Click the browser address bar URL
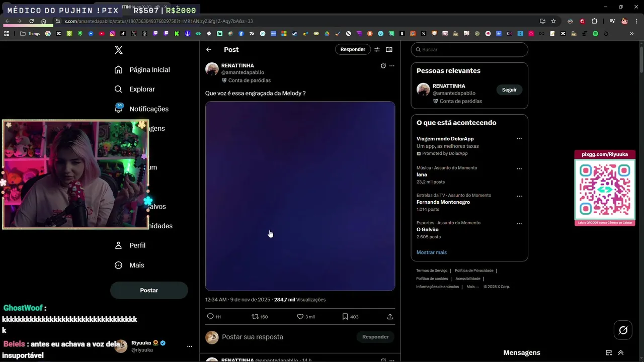 pyautogui.click(x=158, y=21)
